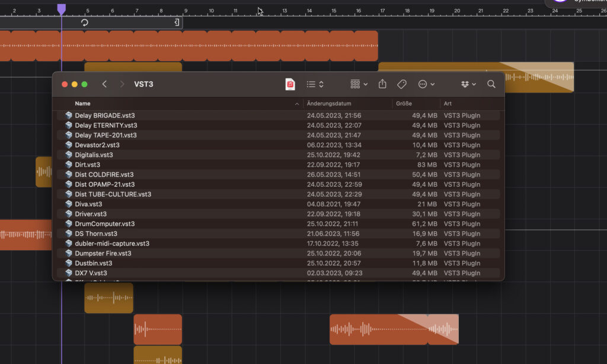Click the plugin icon of Diva.vst3
607x364 pixels.
[69, 204]
